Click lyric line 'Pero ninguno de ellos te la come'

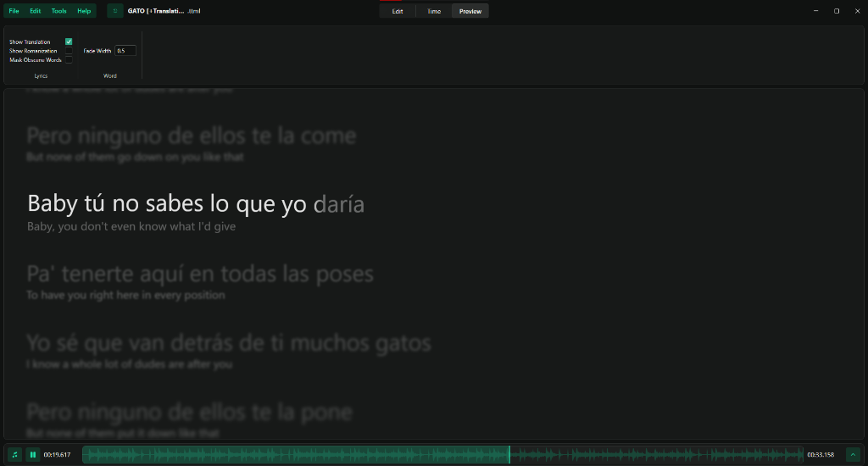point(192,136)
